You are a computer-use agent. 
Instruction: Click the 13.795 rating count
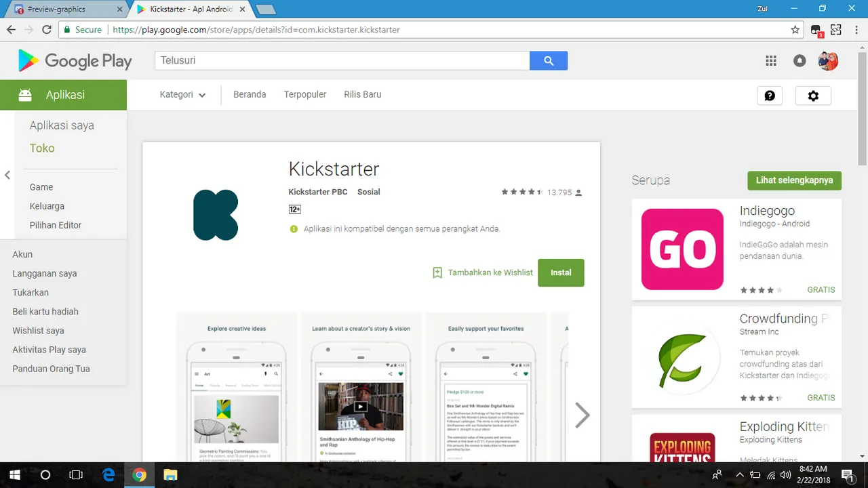point(559,192)
